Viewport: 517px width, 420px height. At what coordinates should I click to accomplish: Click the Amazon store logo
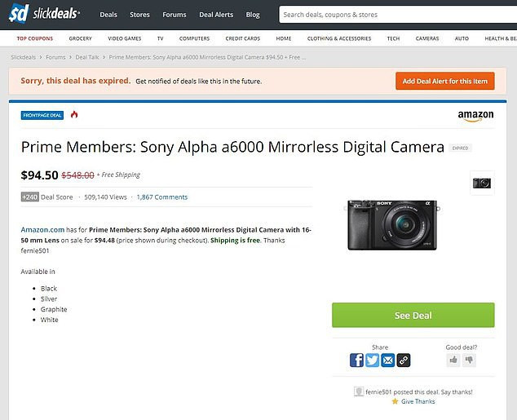pos(475,116)
